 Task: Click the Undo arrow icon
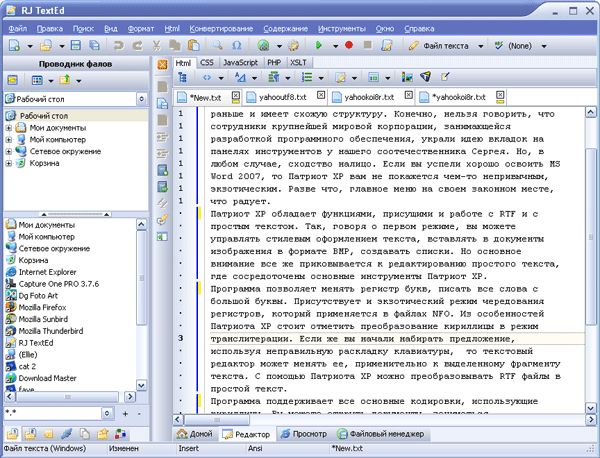pyautogui.click(x=119, y=46)
